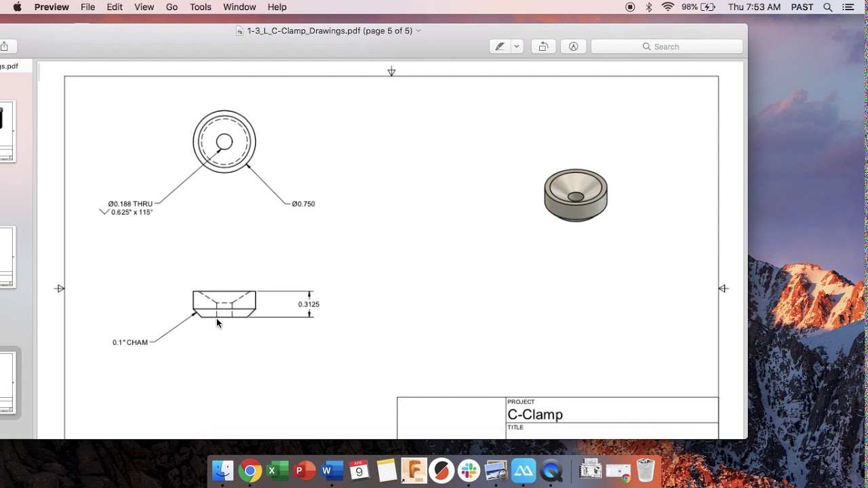Open Slack from the Dock
Screen dimensions: 868x488
(x=469, y=470)
